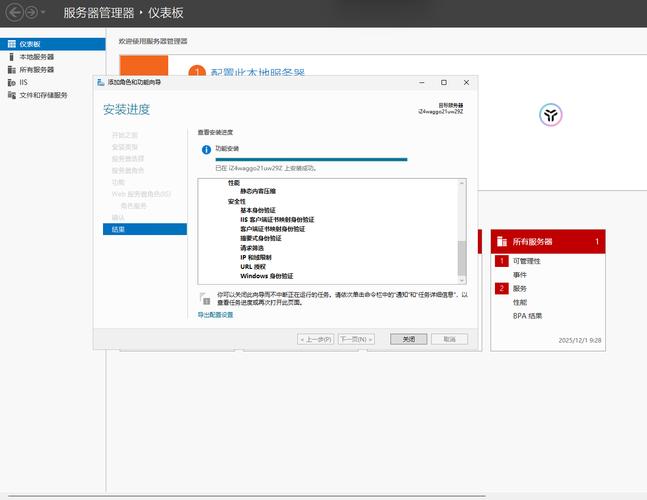The image size is (647, 500).
Task: Open the navigation history dropdown beside the arrows
Action: 43,12
